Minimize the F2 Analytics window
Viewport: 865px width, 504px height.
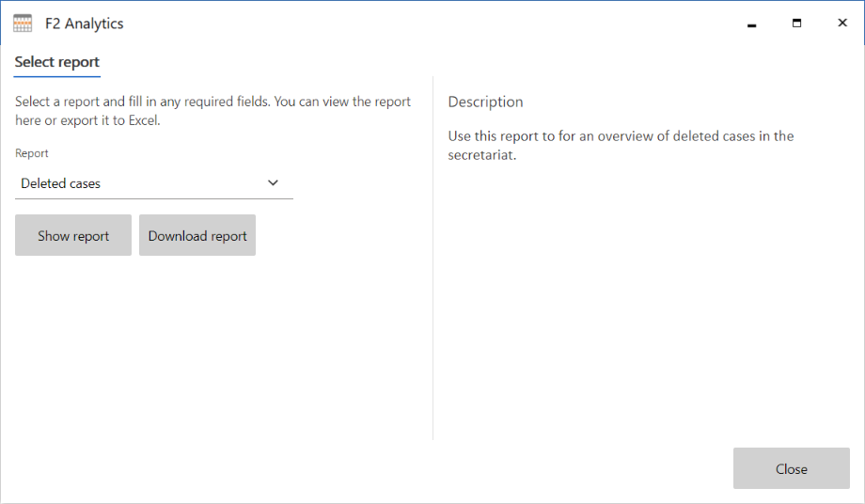click(751, 24)
